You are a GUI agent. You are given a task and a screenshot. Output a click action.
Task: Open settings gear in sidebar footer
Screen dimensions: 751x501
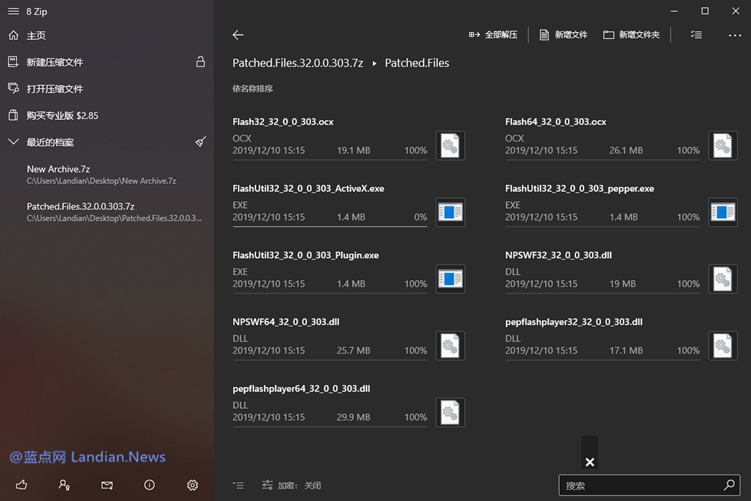(193, 485)
